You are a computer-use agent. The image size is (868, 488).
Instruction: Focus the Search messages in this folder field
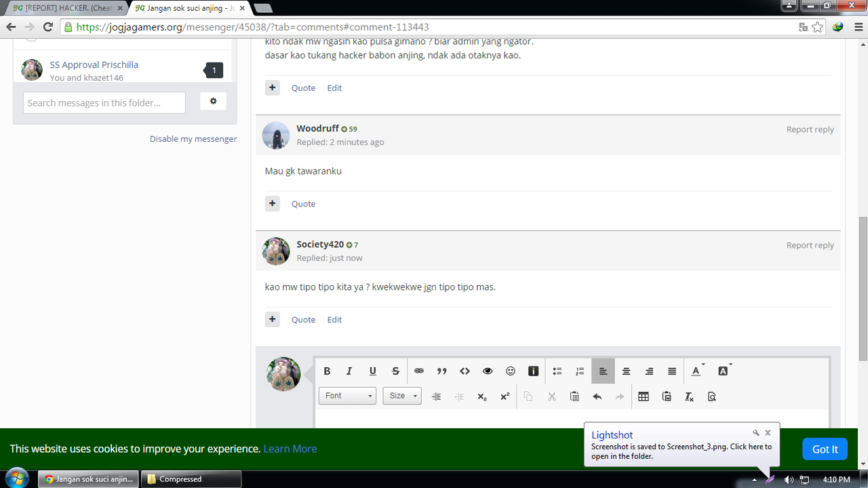coord(104,103)
